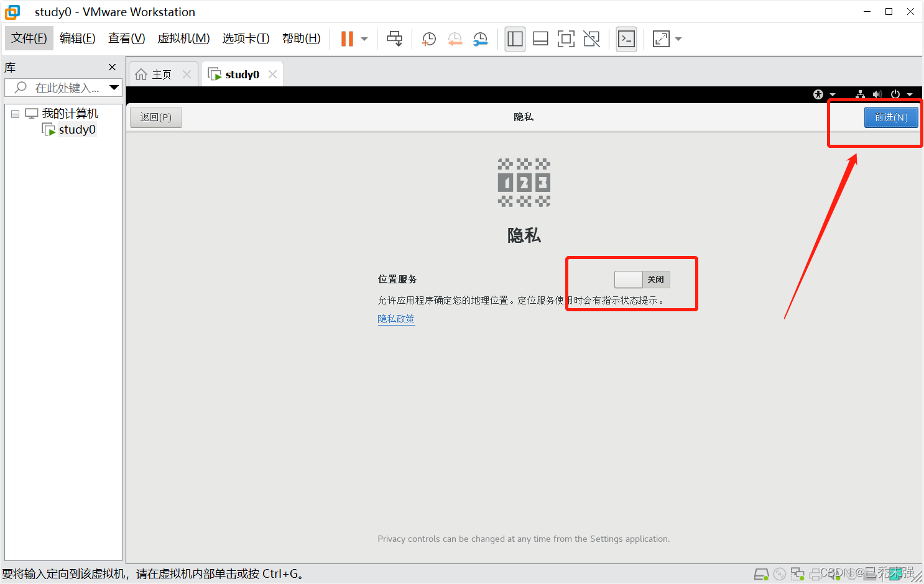
Task: Click the hard disk status bar icon
Action: click(762, 574)
